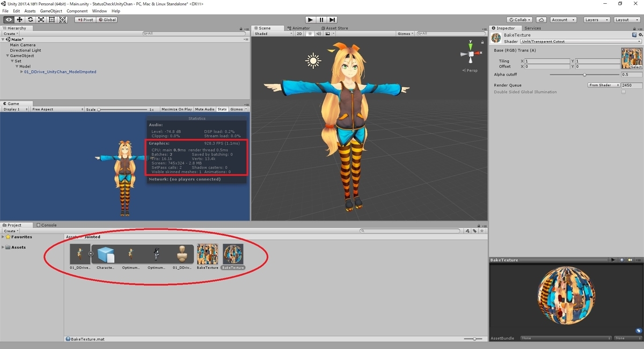This screenshot has height=349, width=644.
Task: Toggle Maximize On Play
Action: pyautogui.click(x=177, y=109)
